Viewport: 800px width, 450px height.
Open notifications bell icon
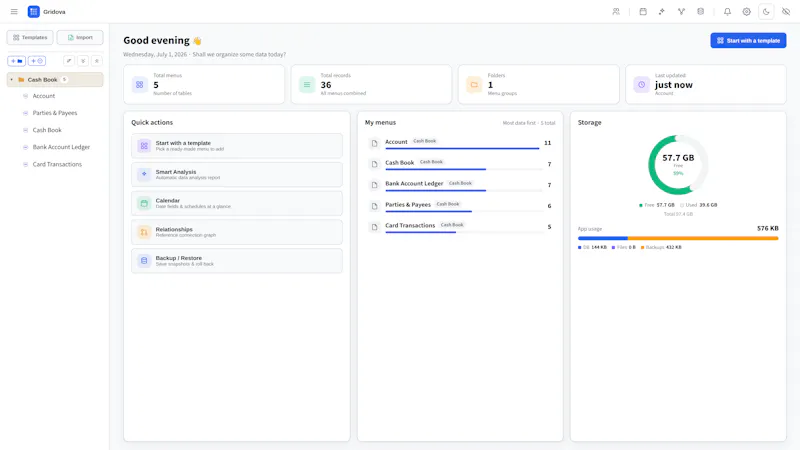click(727, 11)
